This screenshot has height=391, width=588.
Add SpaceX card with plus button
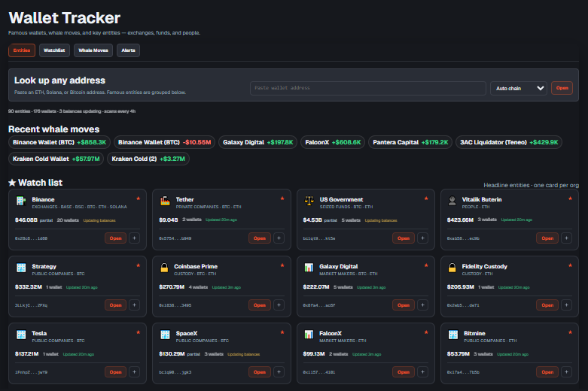click(279, 372)
